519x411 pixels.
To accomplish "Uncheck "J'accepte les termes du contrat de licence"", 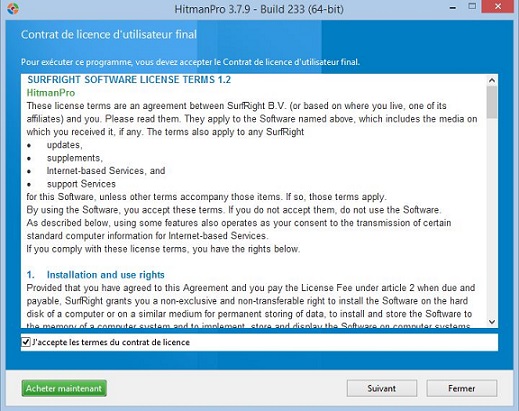I will pyautogui.click(x=26, y=342).
